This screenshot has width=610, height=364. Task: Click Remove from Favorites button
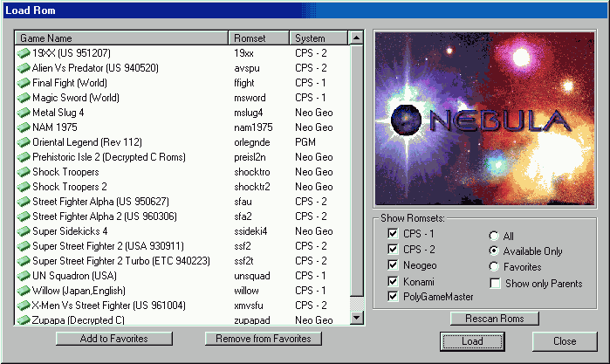coord(264,339)
